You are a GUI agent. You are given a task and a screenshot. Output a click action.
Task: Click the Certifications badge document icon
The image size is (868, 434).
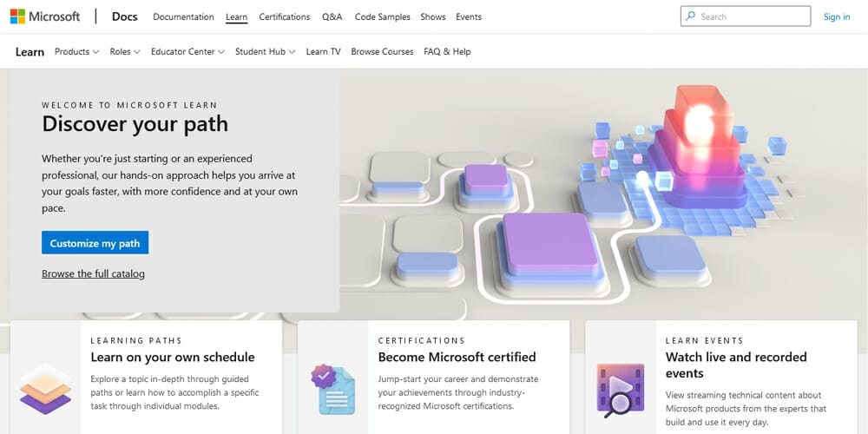point(332,389)
